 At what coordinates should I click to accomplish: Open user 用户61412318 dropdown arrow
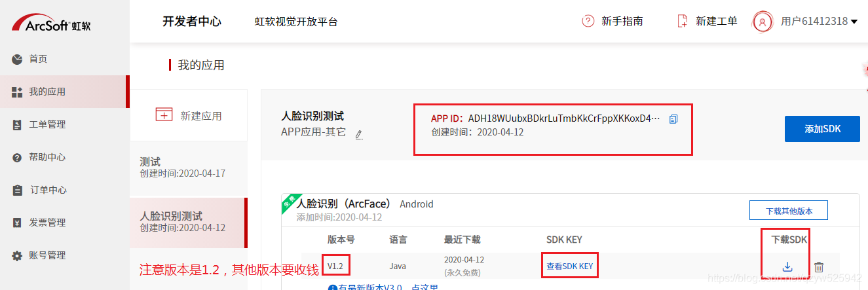click(854, 22)
